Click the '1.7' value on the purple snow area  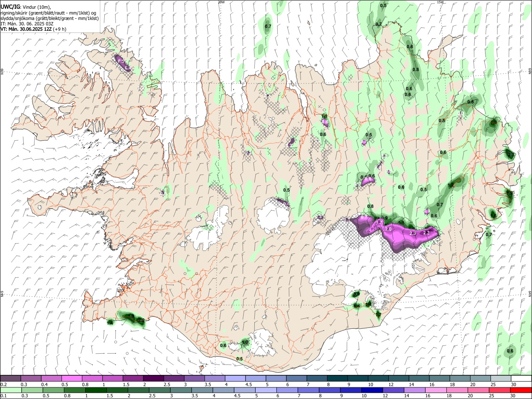tap(379, 223)
